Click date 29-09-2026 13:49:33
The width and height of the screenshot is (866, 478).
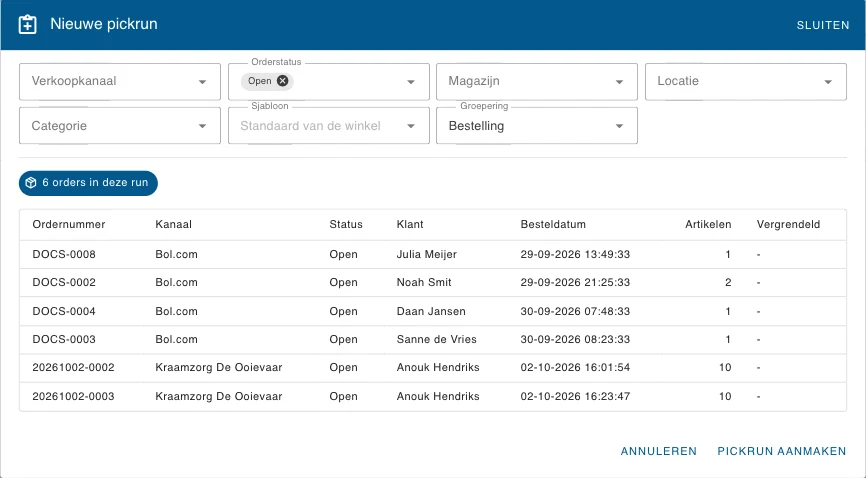tap(575, 254)
